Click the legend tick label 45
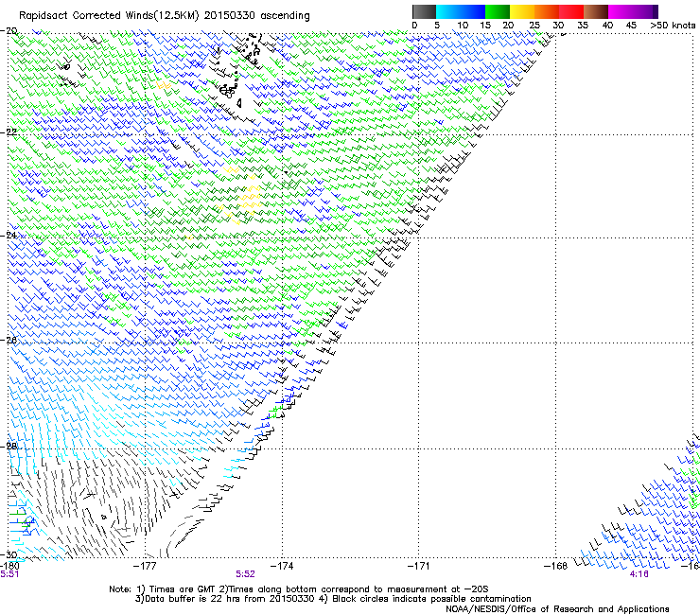Image resolution: width=700 pixels, height=615 pixels. click(631, 26)
